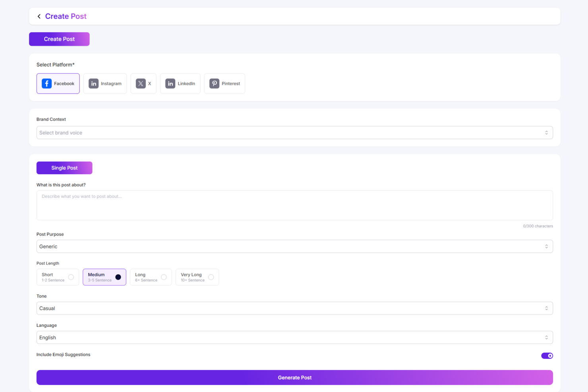Choose Instagram as the posting platform
This screenshot has height=392, width=588.
tap(105, 83)
